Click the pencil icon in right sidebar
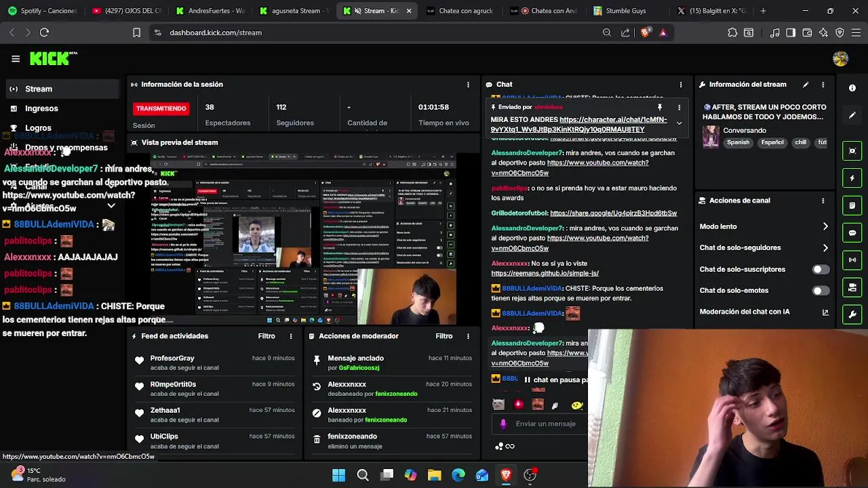Image resolution: width=868 pixels, height=488 pixels. pyautogui.click(x=852, y=115)
